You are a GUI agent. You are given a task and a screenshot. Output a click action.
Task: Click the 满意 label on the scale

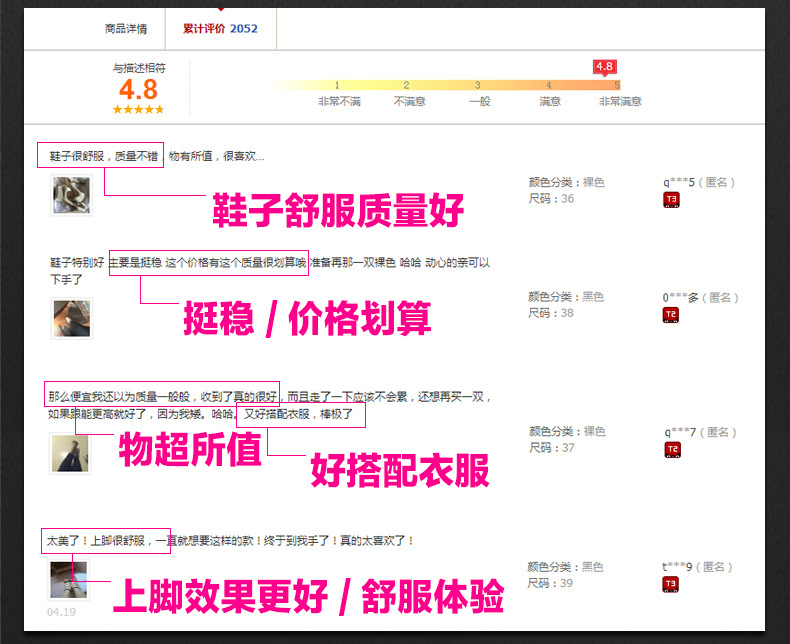pyautogui.click(x=550, y=101)
